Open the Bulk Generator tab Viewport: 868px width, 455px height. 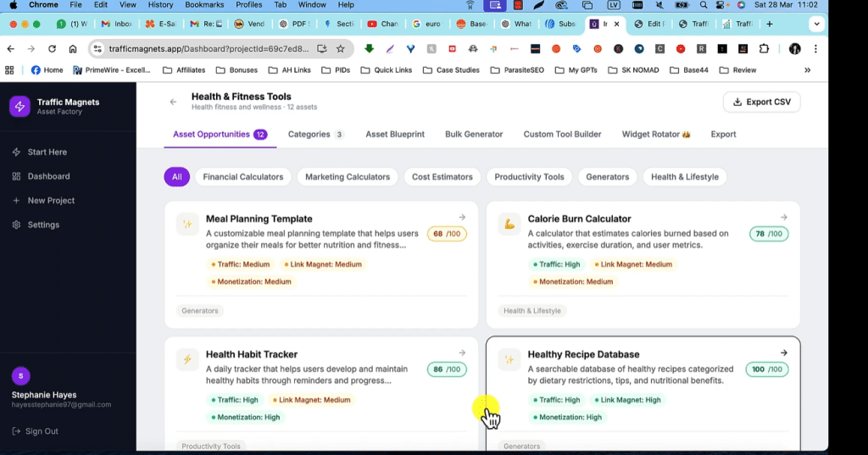(x=473, y=134)
